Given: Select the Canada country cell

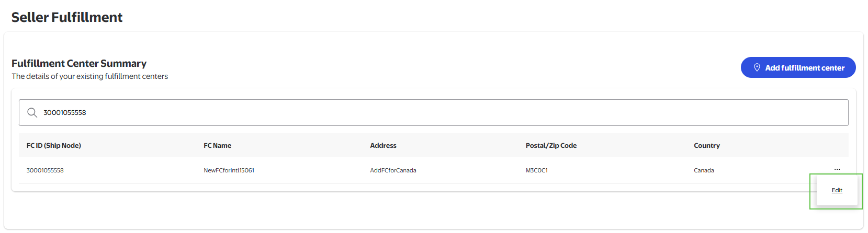Looking at the screenshot, I should 704,170.
